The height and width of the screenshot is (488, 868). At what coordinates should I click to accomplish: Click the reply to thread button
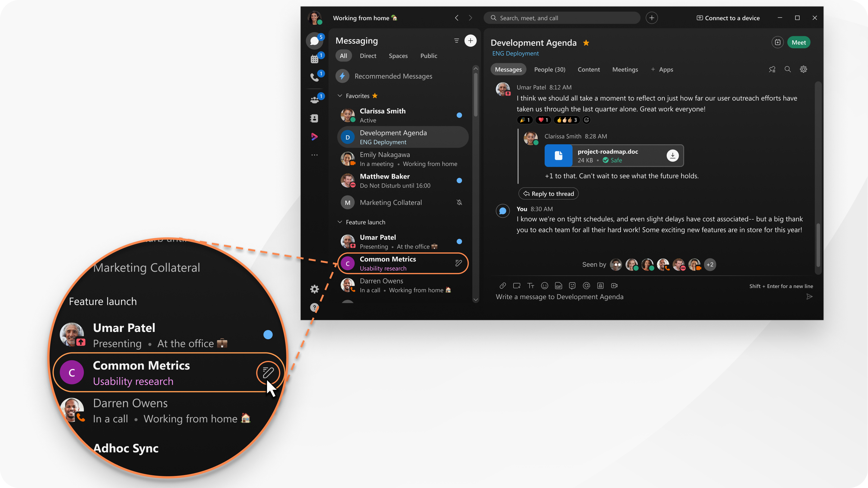click(549, 193)
